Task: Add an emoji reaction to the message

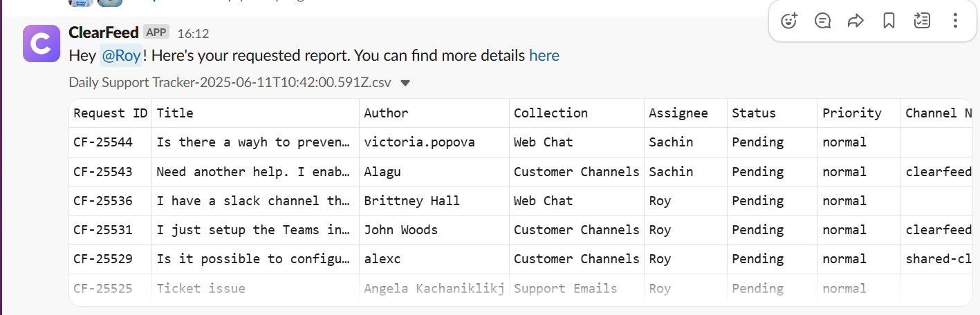Action: click(789, 21)
